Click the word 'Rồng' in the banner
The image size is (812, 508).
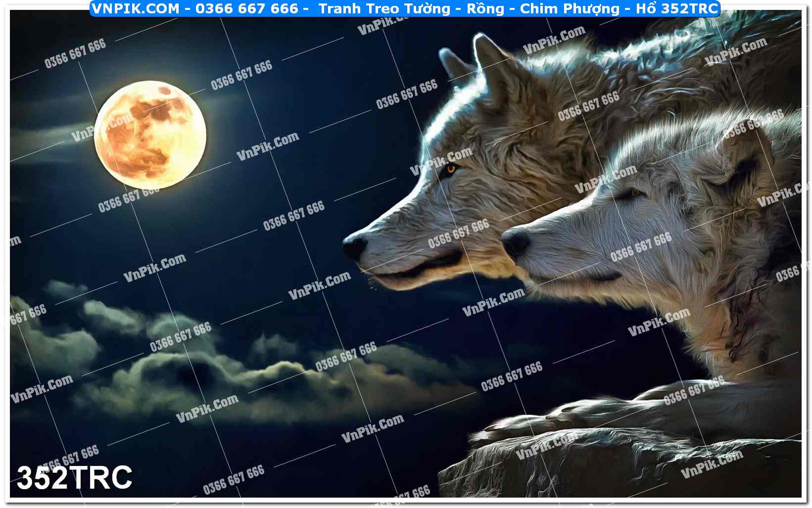(485, 8)
